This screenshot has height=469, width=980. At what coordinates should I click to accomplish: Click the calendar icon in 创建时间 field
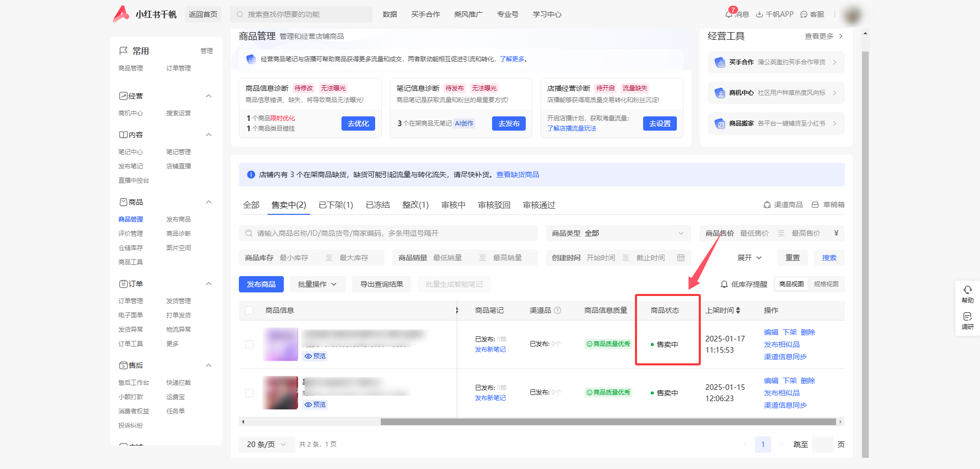(x=680, y=258)
